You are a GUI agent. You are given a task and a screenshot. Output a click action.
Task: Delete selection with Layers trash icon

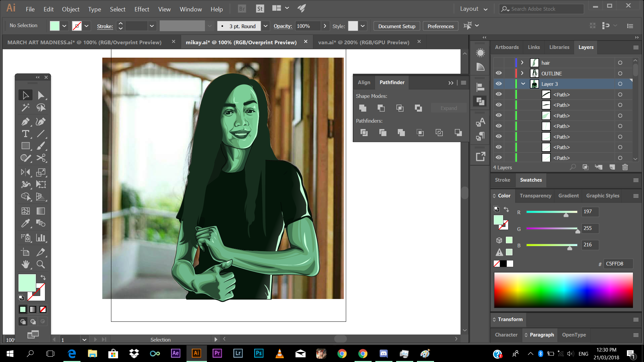(x=625, y=167)
